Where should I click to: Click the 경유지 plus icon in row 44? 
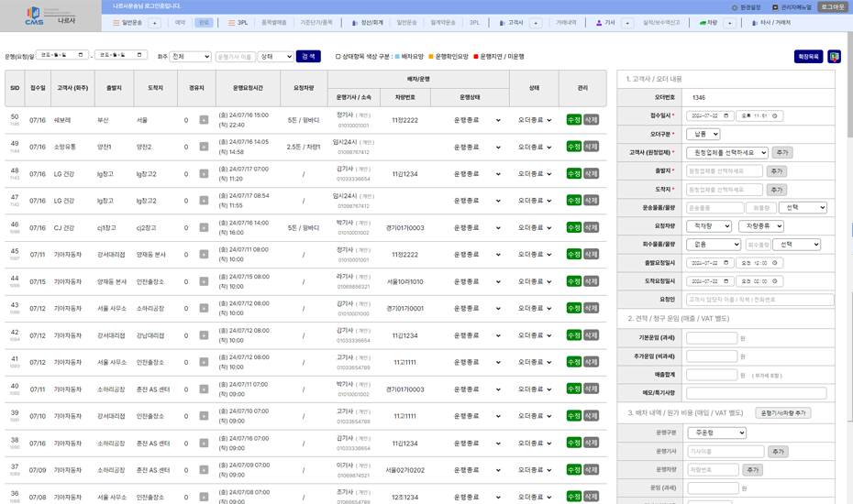pyautogui.click(x=204, y=281)
